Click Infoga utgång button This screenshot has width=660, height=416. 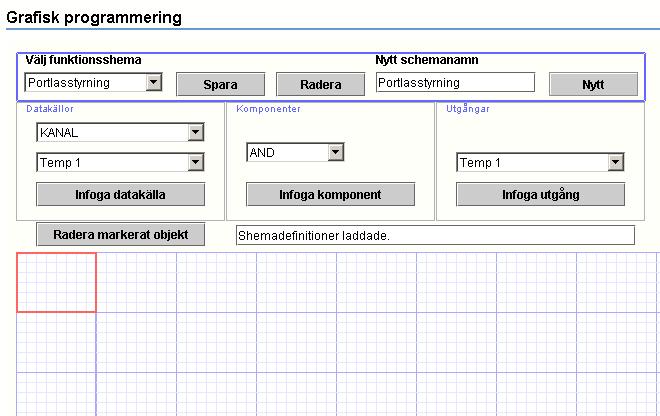[x=540, y=194]
